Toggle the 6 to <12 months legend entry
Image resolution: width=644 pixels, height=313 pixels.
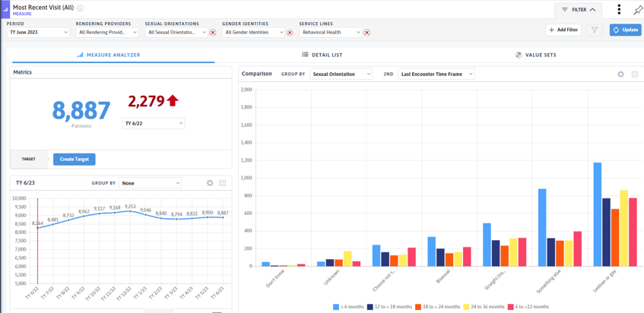528,307
